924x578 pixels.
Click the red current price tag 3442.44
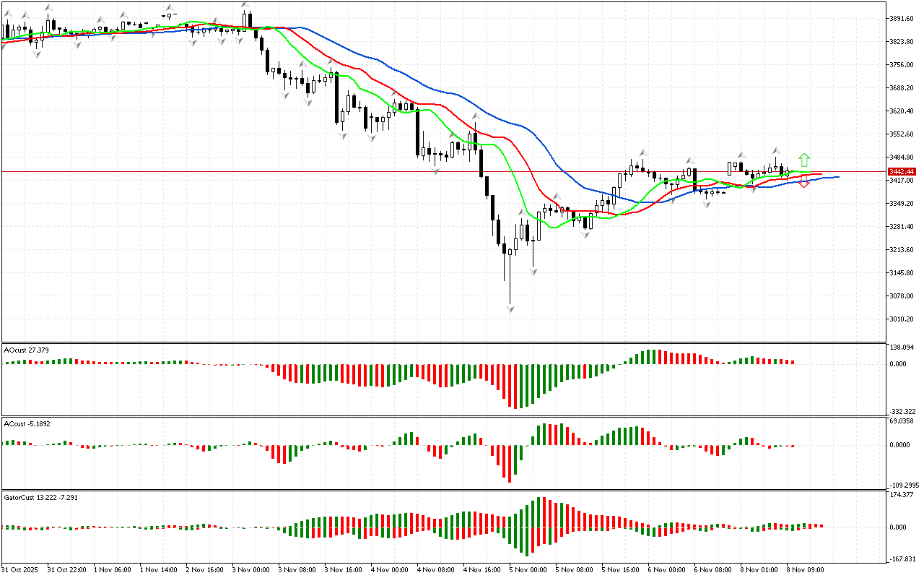point(902,171)
